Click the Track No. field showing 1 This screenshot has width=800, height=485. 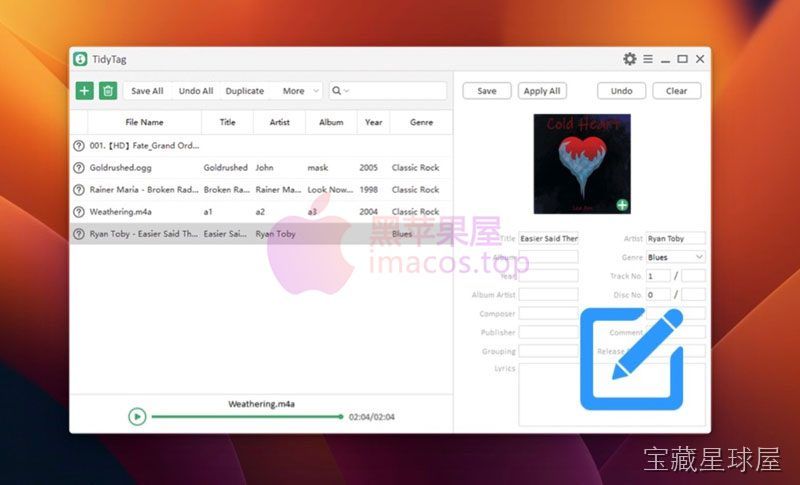coord(658,276)
